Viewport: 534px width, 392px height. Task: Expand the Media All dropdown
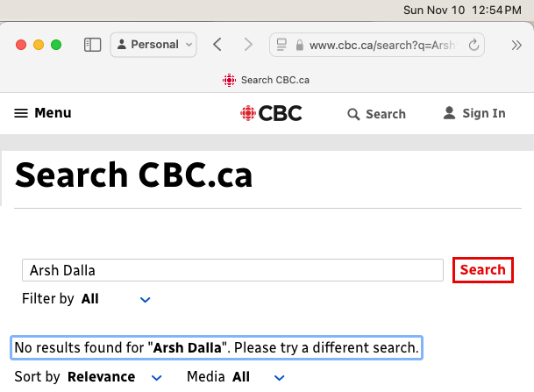click(x=280, y=377)
